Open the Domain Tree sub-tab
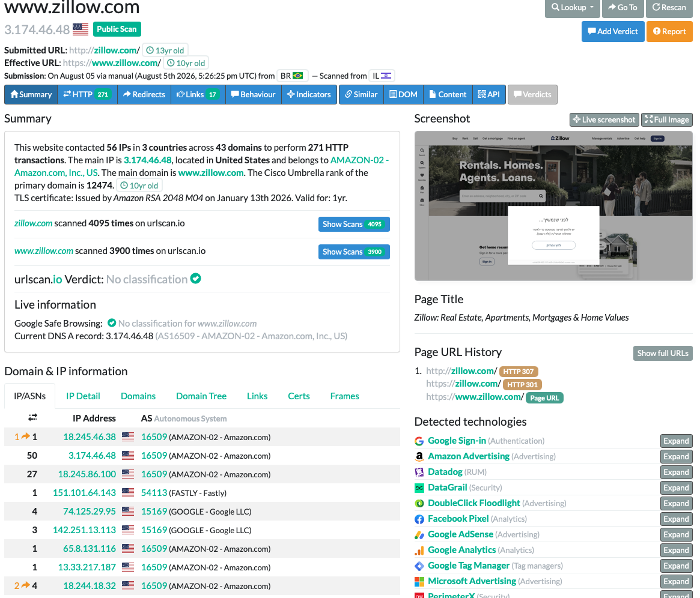The width and height of the screenshot is (700, 598). coord(201,396)
